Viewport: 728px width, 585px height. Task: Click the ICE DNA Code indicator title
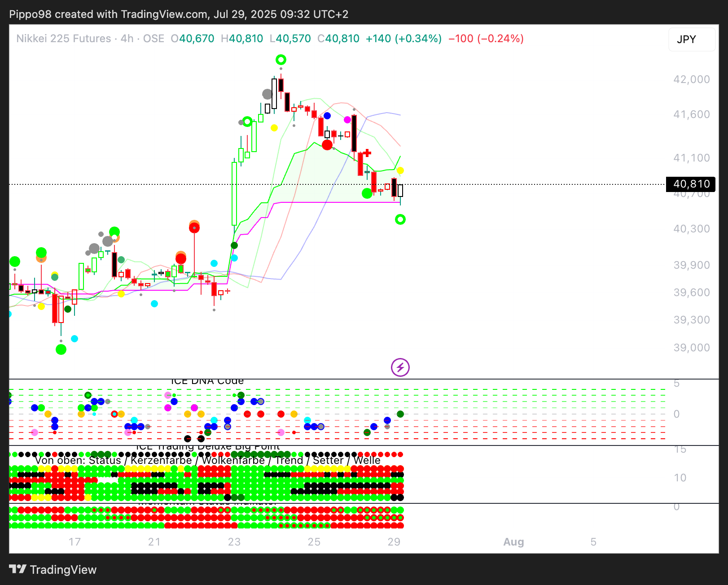[207, 381]
